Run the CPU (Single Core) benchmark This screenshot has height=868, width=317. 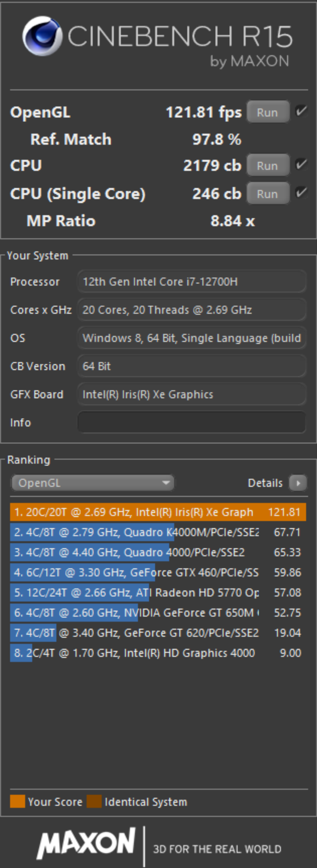coord(268,194)
